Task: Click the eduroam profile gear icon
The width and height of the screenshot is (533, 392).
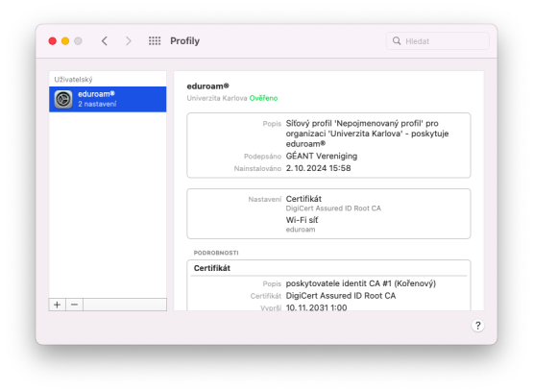Action: [x=63, y=99]
